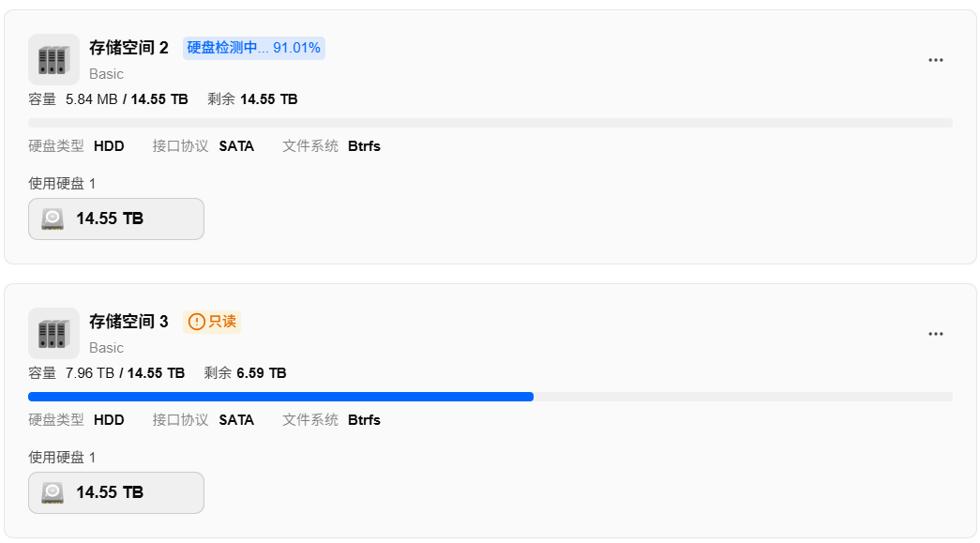Viewport: 980px width, 543px height.
Task: Click the 存储空间 2 title
Action: [128, 48]
